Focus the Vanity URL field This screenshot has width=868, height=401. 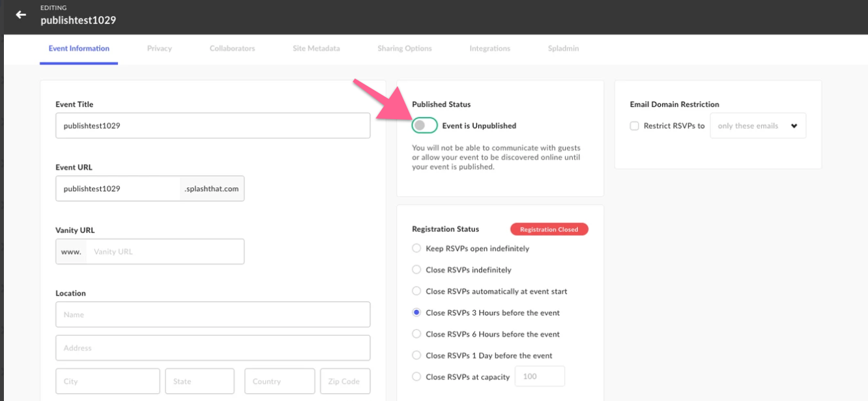point(165,251)
